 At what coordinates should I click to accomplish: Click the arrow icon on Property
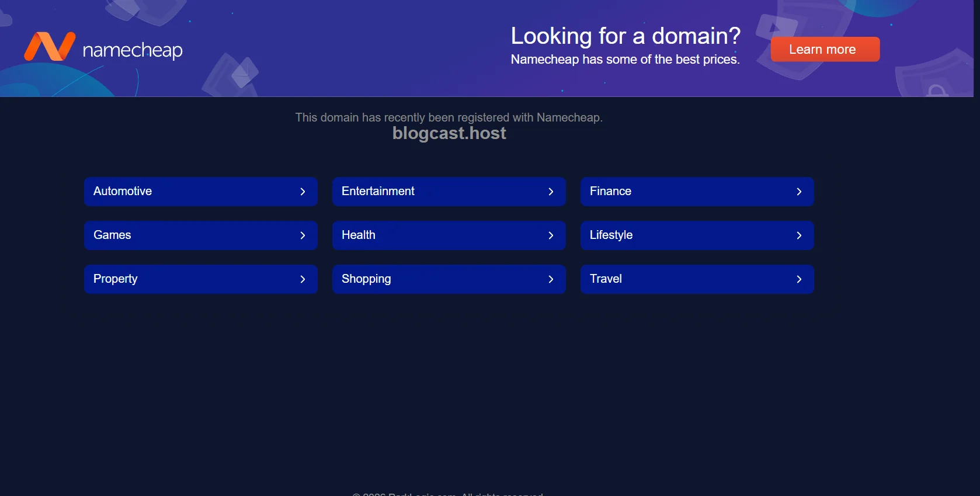[303, 279]
